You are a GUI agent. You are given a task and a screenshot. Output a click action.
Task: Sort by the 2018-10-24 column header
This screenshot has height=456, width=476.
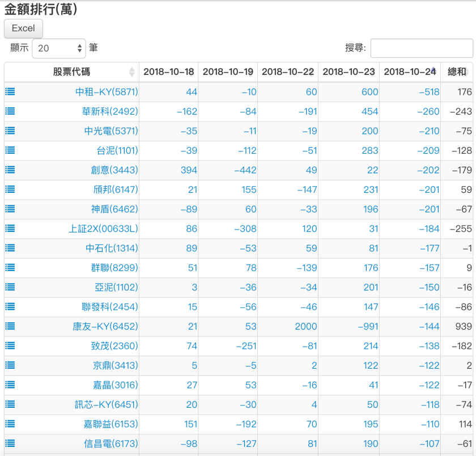[x=409, y=72]
